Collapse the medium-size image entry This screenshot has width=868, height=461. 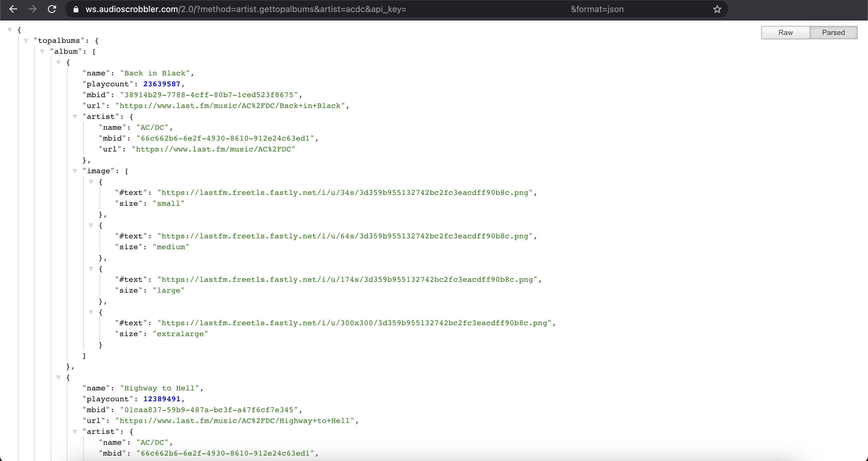[x=91, y=226]
